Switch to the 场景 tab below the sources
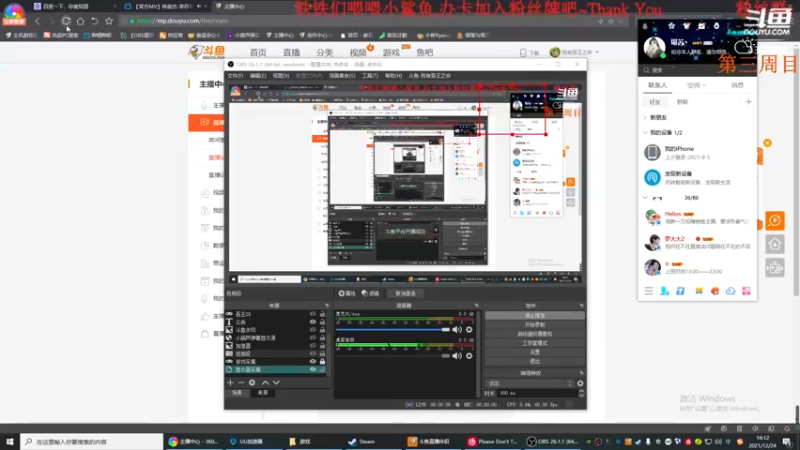 click(x=237, y=392)
